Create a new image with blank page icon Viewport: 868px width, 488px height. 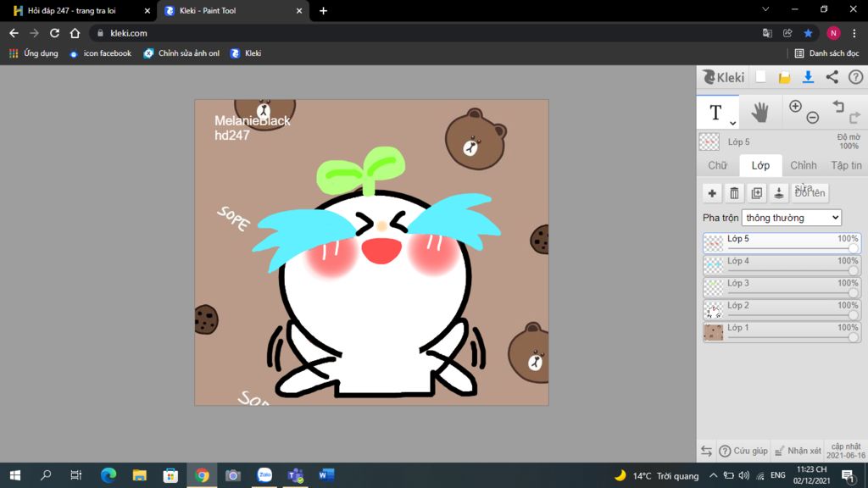click(761, 77)
